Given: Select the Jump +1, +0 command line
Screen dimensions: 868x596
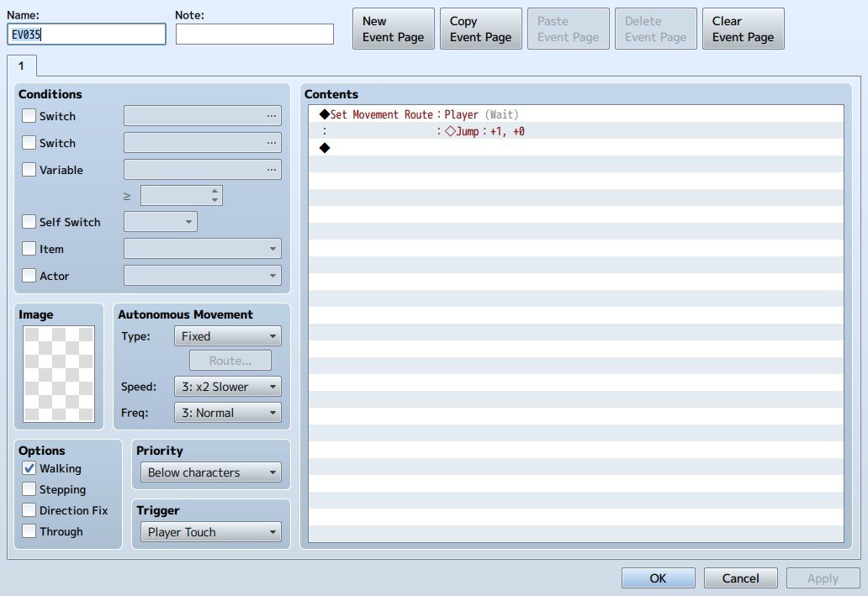Looking at the screenshot, I should click(x=575, y=131).
